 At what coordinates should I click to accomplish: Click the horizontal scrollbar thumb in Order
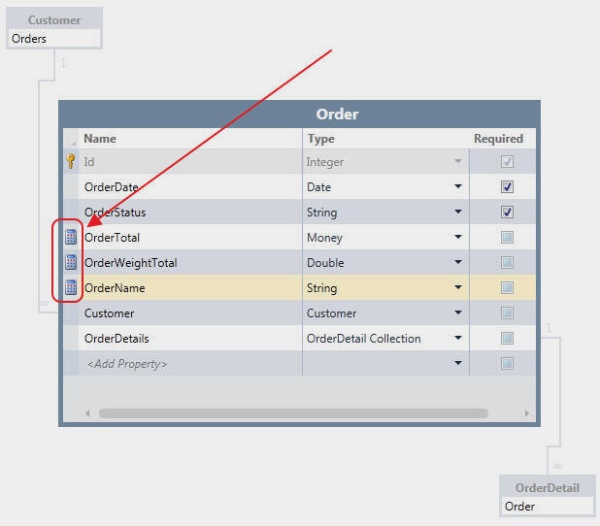pos(293,413)
